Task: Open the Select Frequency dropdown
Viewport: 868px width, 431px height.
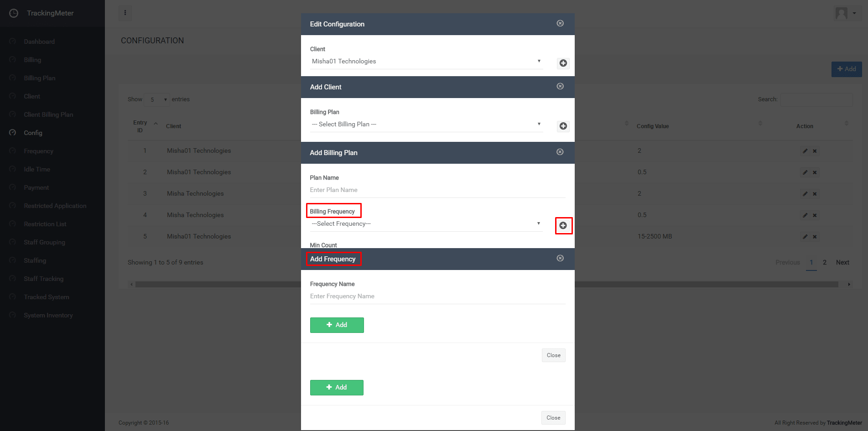Action: [x=426, y=224]
